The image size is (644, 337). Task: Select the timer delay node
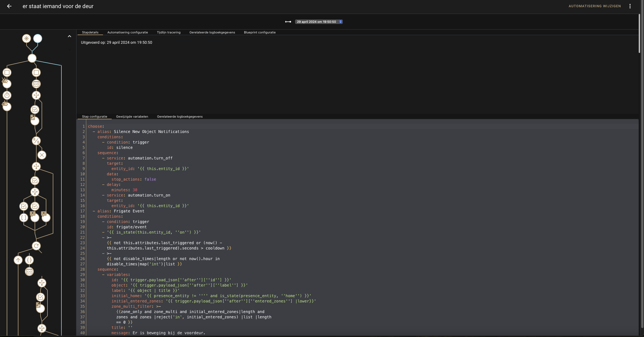point(7,95)
